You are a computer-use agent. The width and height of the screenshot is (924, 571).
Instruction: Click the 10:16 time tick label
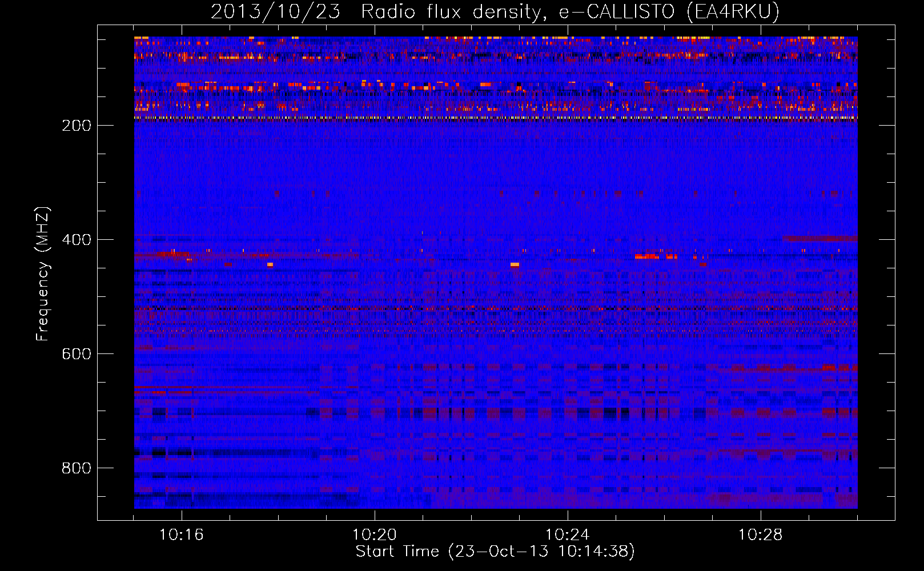[x=182, y=534]
